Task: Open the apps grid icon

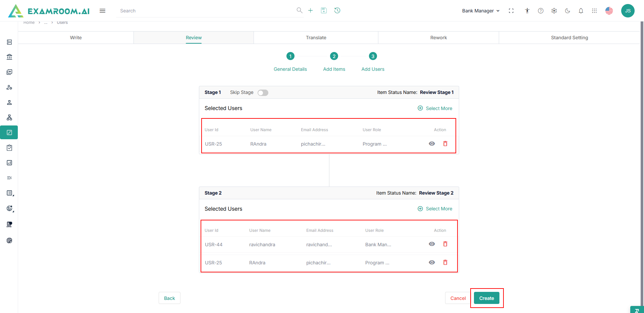Action: click(594, 11)
